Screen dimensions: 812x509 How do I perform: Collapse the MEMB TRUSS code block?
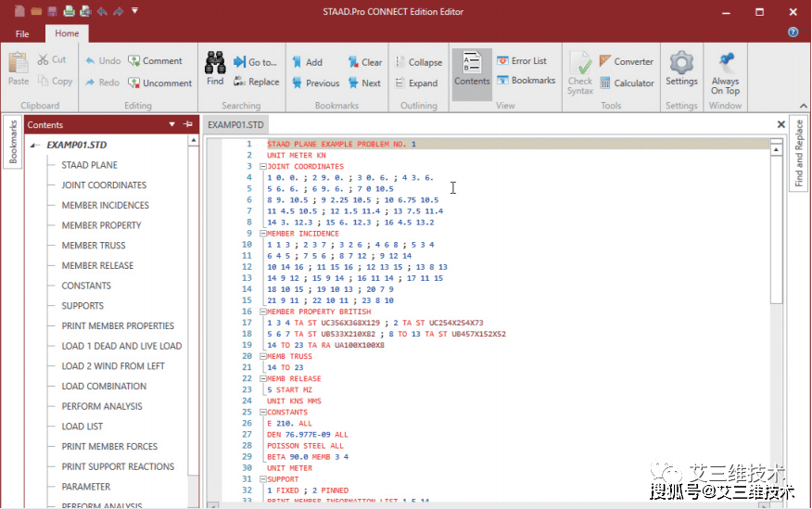click(262, 356)
